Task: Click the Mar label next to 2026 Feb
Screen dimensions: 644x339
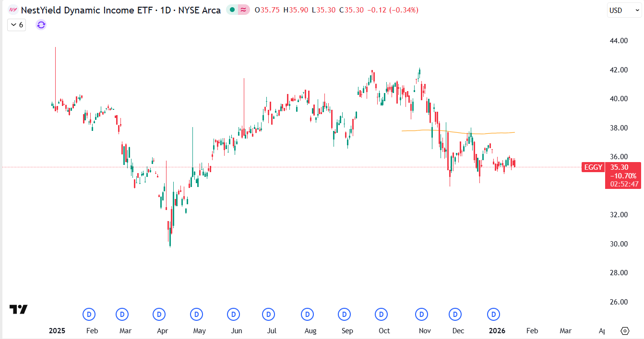Action: [x=566, y=331]
